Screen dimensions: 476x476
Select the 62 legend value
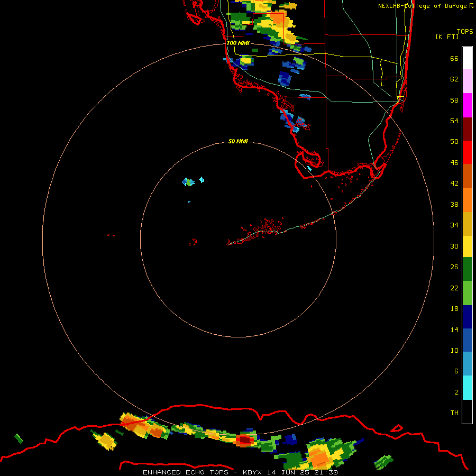[454, 79]
